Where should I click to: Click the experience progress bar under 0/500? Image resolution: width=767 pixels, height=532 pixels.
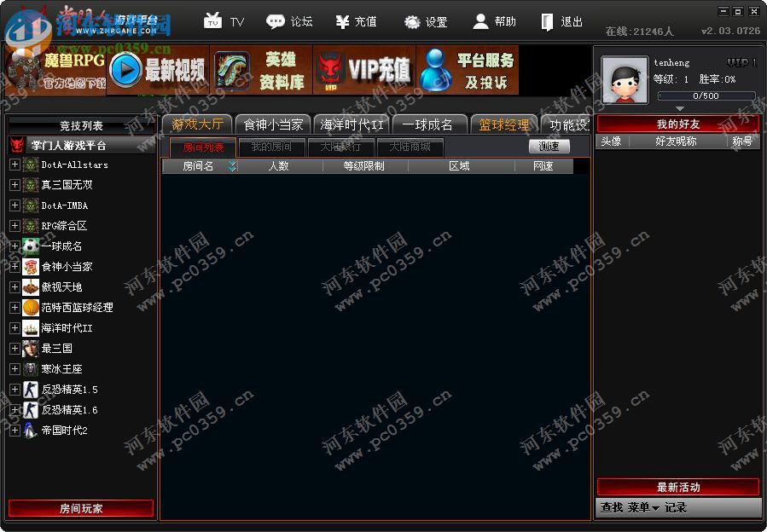pos(708,95)
